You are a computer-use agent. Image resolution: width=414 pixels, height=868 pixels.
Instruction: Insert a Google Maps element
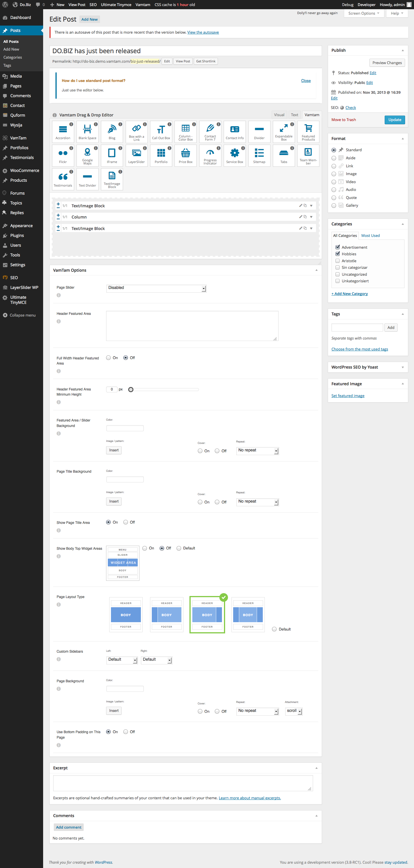coord(88,156)
